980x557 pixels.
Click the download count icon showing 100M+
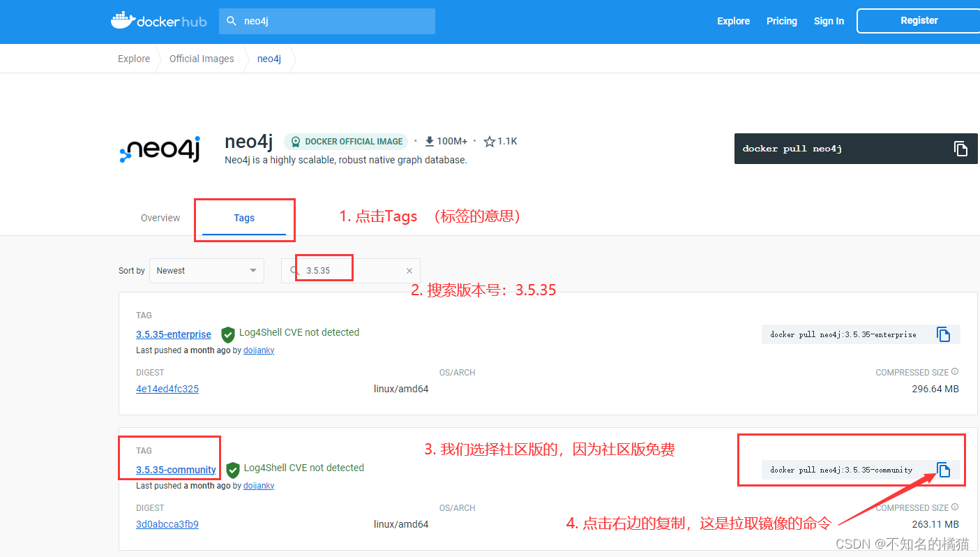pyautogui.click(x=429, y=140)
